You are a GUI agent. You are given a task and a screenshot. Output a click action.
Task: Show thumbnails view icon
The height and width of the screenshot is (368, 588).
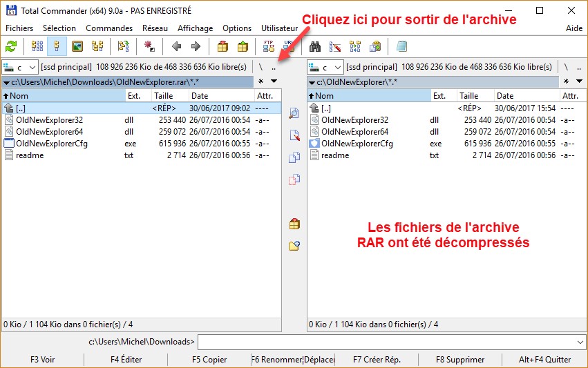pos(77,46)
